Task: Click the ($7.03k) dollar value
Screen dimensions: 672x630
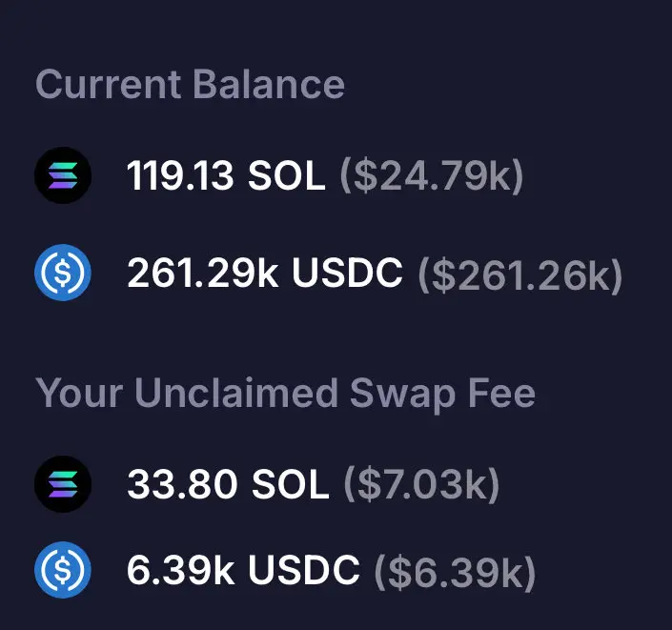Action: pos(420,485)
